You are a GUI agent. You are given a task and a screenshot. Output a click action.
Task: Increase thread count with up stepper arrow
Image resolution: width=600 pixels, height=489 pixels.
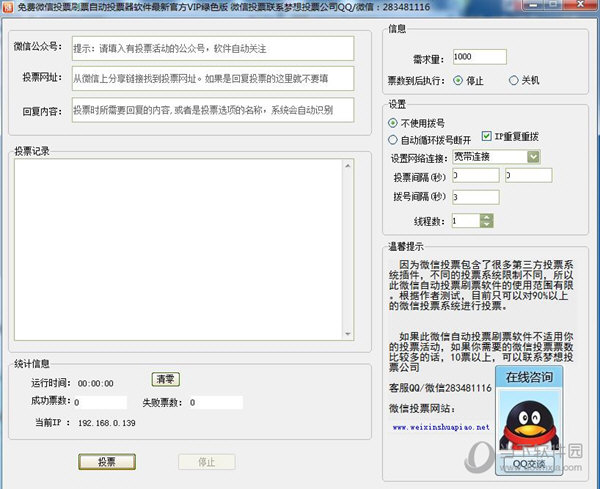tap(486, 217)
